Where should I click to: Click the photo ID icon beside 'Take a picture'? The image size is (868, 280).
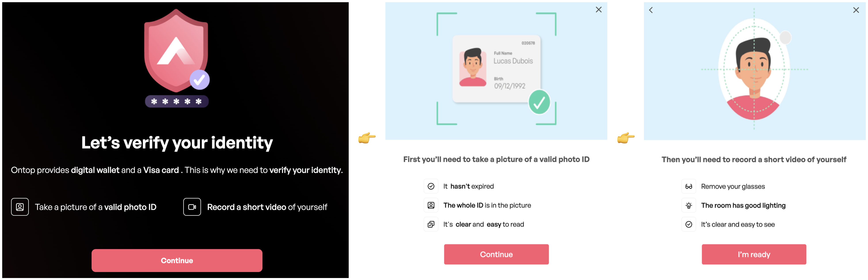(x=20, y=207)
